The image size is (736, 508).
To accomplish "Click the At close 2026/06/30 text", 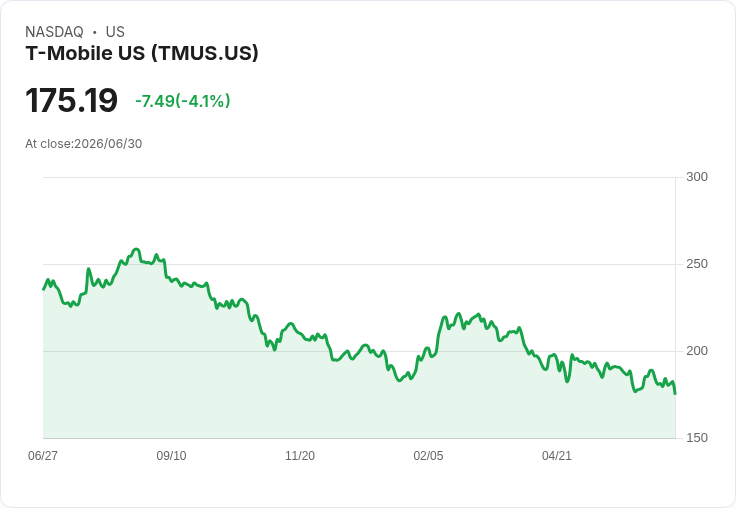I will coord(84,144).
